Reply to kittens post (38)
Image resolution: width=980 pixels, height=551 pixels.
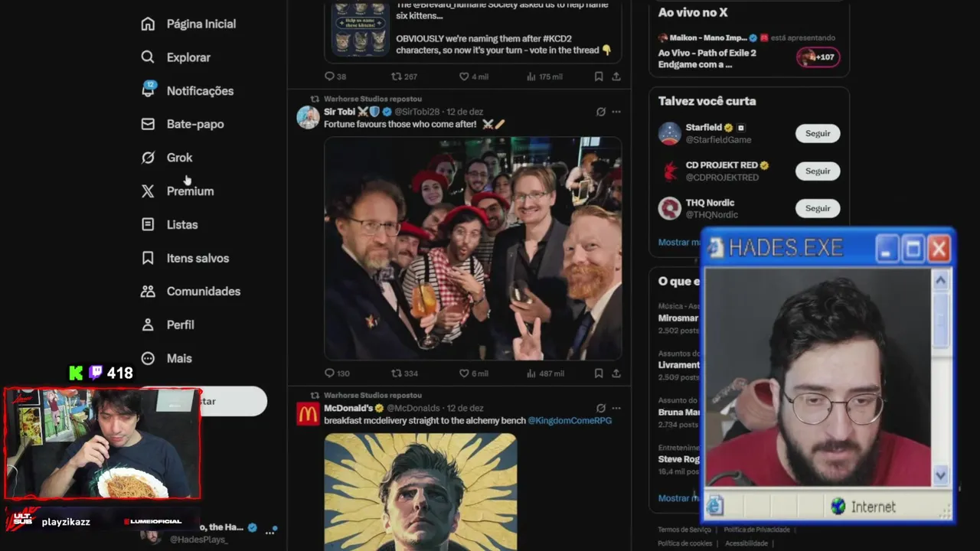click(x=335, y=77)
